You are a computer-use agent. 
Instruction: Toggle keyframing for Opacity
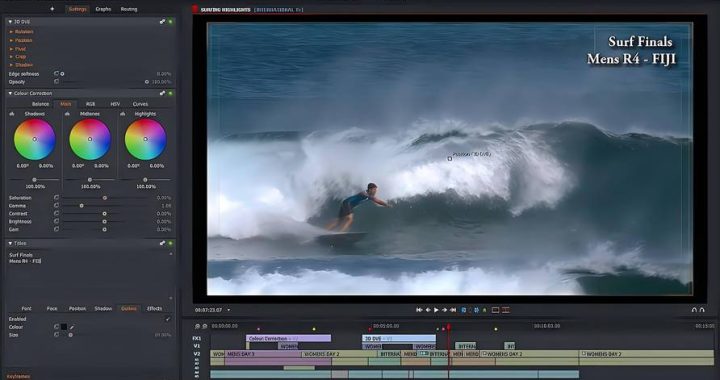56,82
